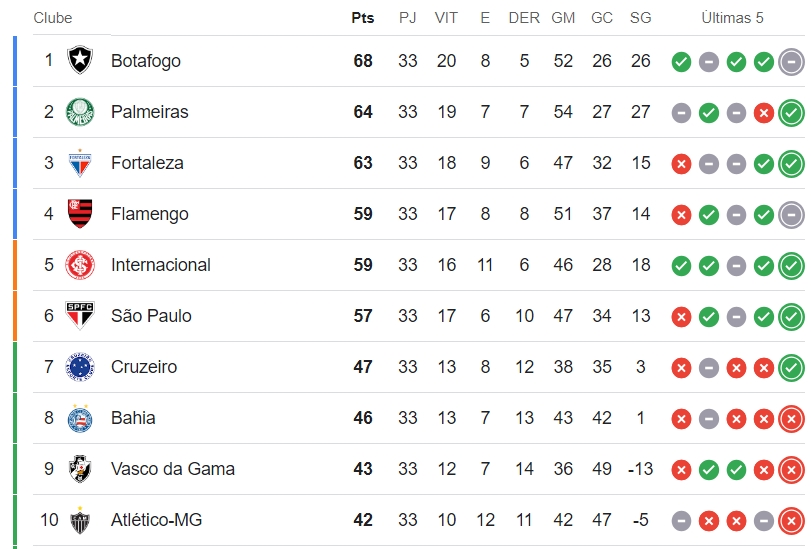Click Cruzeiro's latest circled win icon

pos(791,367)
